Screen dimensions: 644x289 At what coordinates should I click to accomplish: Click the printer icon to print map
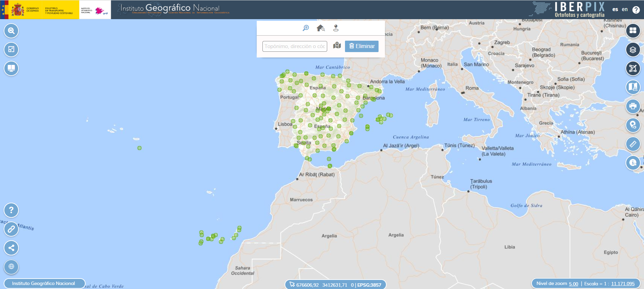pos(633,106)
